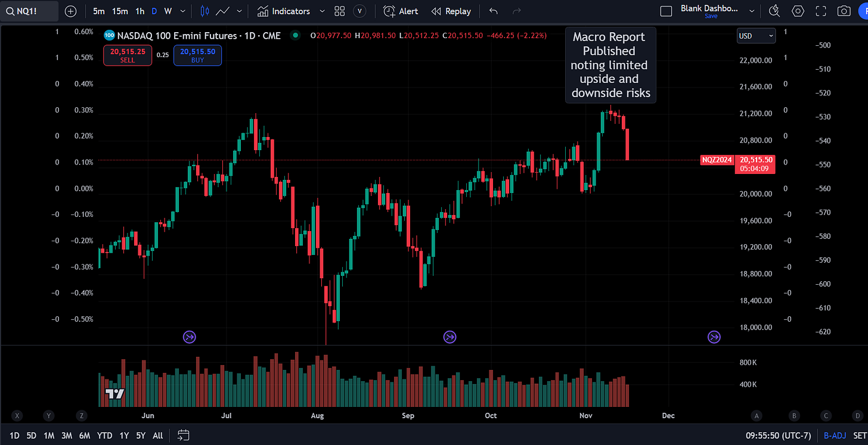Open the December contract rollover marker icon
Screen dimensions: 868x445
[714, 338]
